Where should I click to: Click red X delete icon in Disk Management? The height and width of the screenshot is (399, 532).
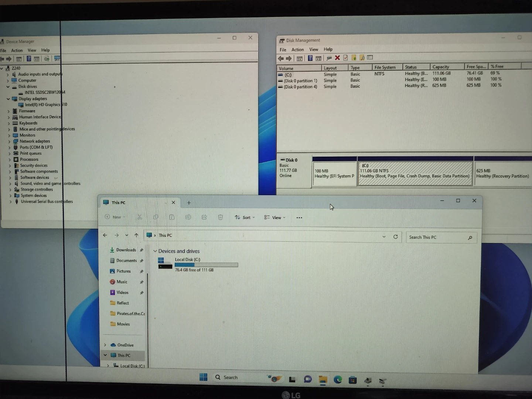[x=337, y=58]
